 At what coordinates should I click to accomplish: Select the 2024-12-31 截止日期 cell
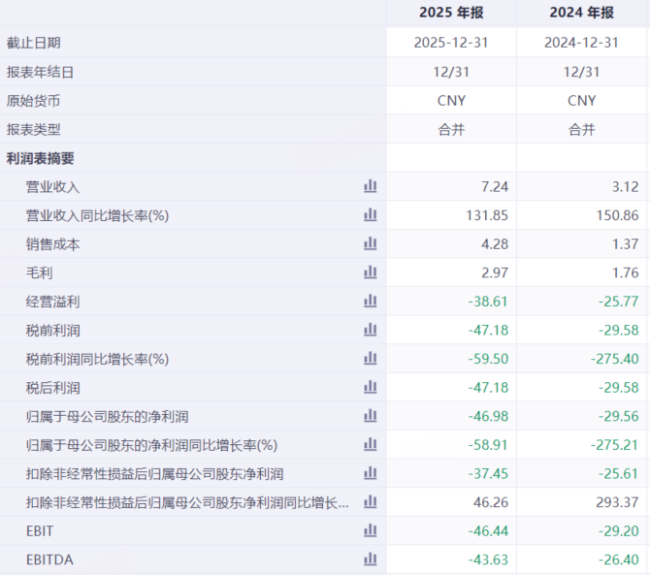(581, 43)
